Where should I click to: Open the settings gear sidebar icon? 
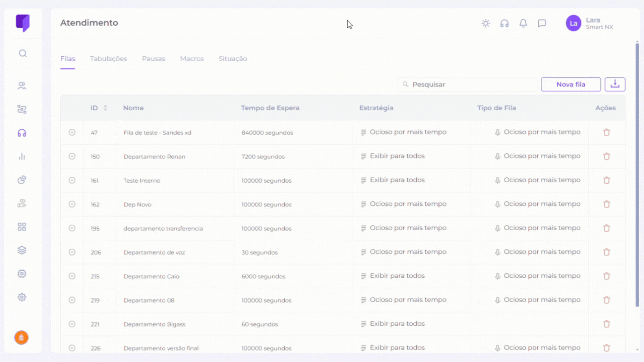(22, 297)
